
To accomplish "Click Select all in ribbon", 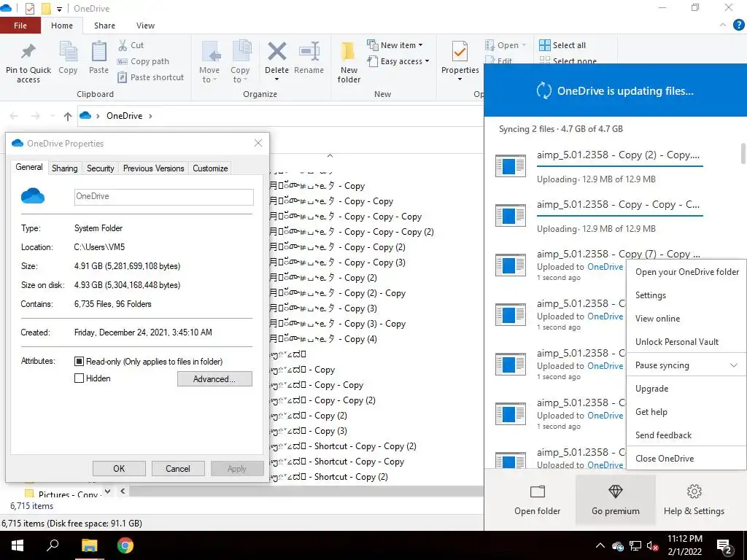I will point(562,45).
